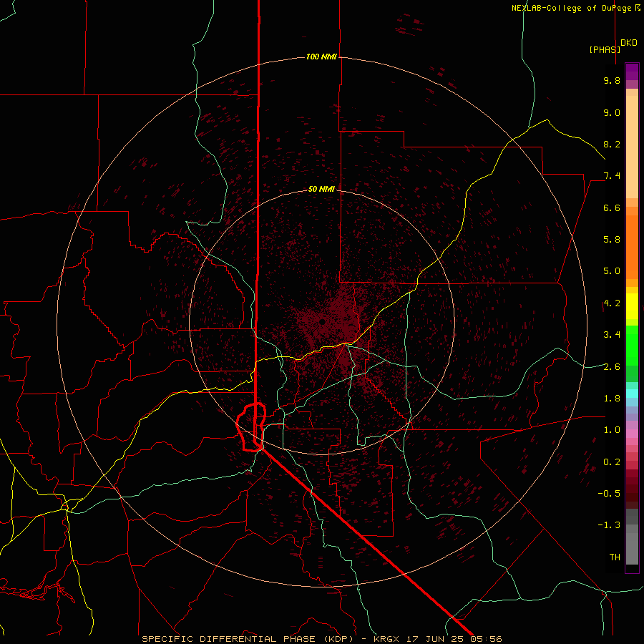Click the 4.2 value on the color scale

pos(612,303)
